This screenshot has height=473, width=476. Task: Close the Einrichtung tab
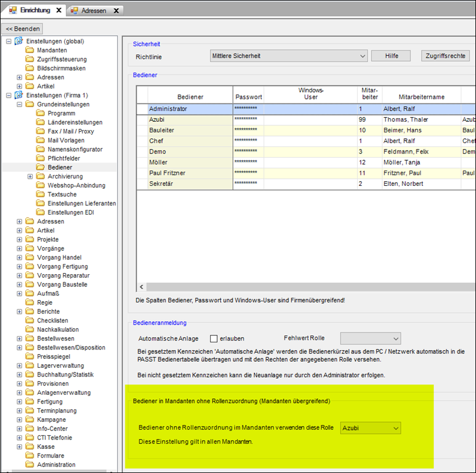coord(58,11)
